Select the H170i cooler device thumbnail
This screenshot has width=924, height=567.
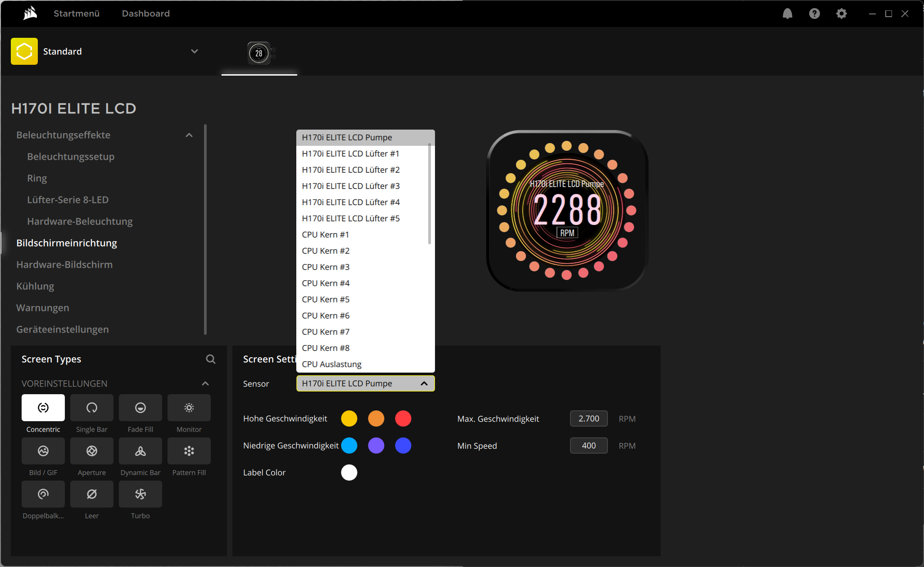coord(259,53)
